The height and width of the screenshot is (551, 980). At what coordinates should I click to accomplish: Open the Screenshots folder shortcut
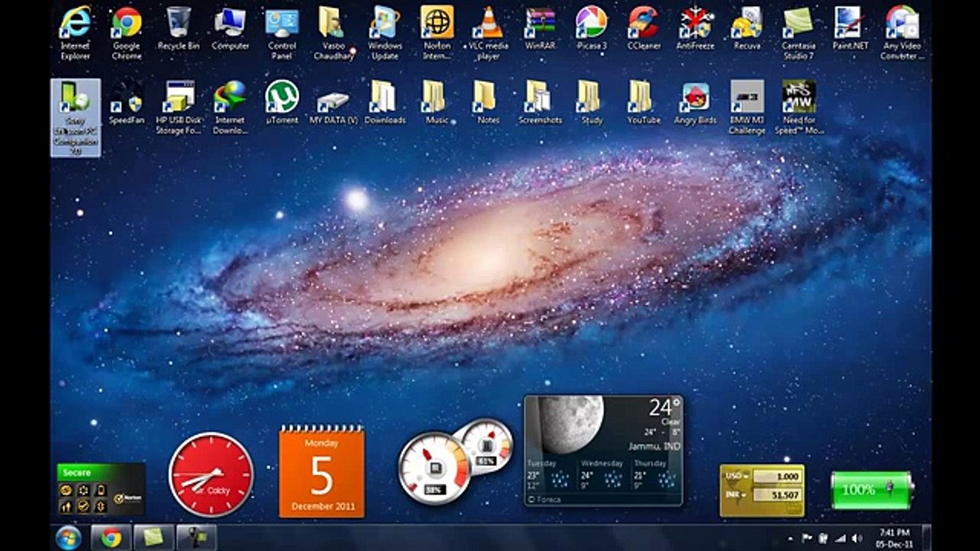click(x=540, y=103)
